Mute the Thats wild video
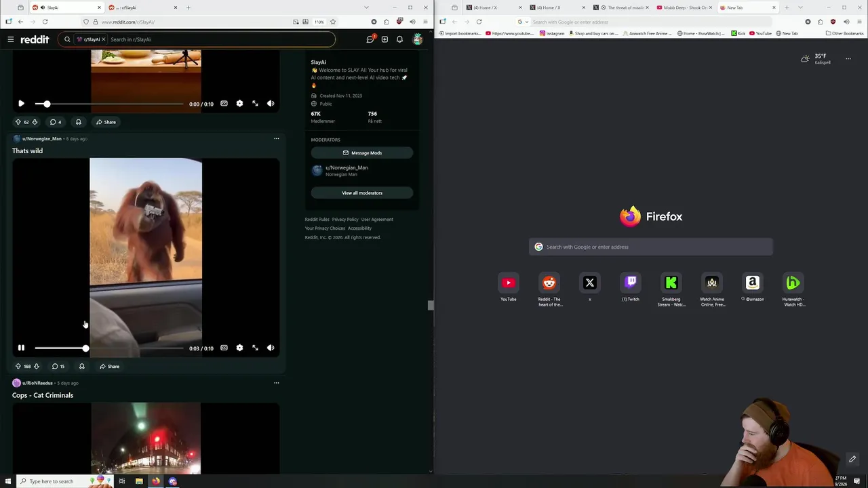The image size is (868, 488). pos(271,348)
